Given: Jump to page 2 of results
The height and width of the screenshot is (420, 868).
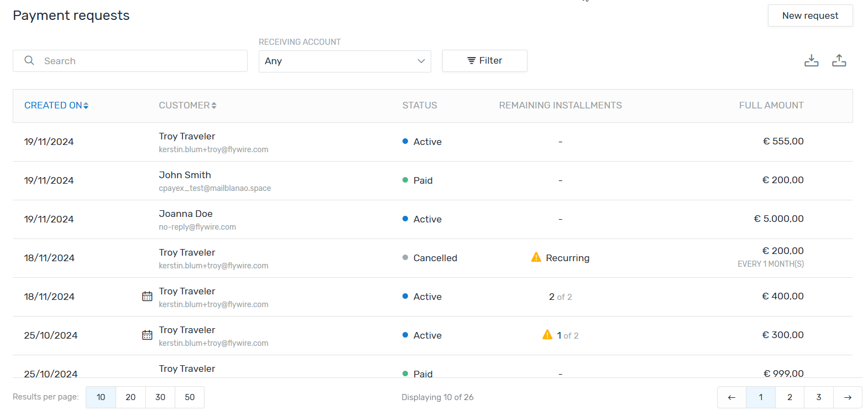Looking at the screenshot, I should pos(789,397).
